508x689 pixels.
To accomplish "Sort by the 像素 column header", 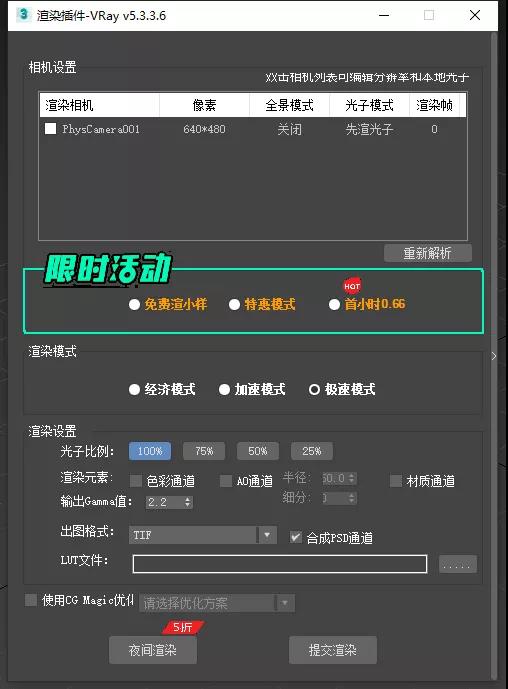I will (x=204, y=105).
